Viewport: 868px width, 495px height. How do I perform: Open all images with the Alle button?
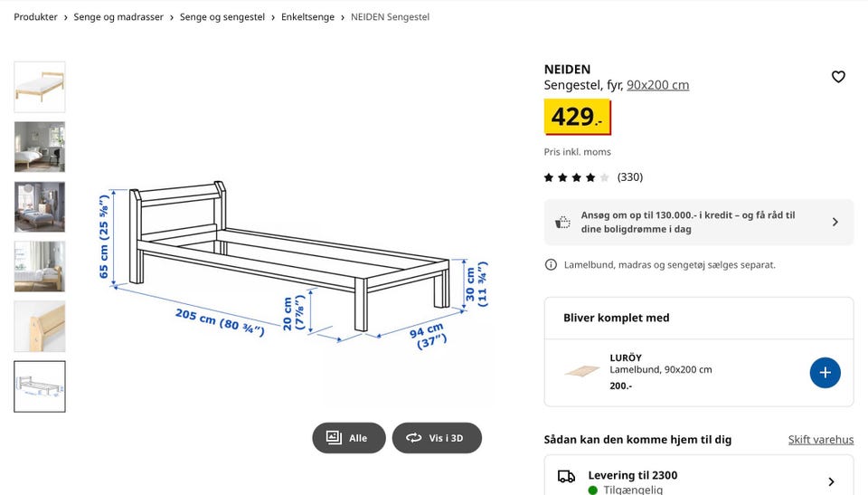pyautogui.click(x=349, y=438)
